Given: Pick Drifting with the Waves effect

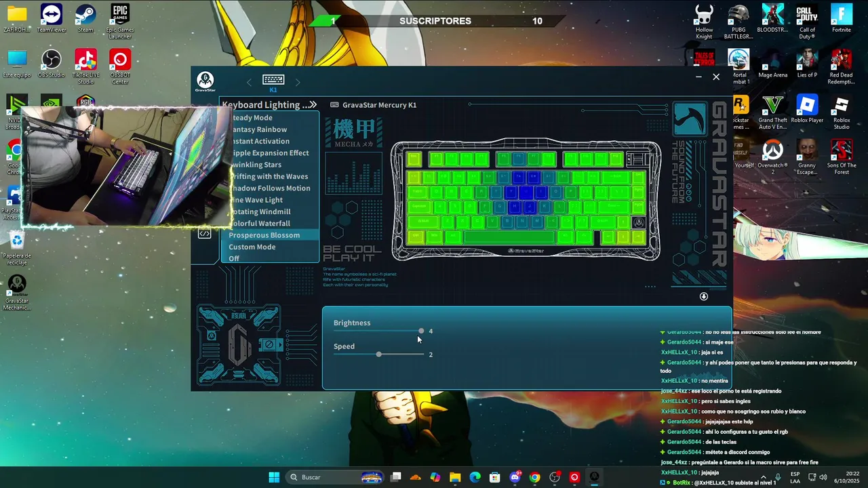Looking at the screenshot, I should coord(270,176).
